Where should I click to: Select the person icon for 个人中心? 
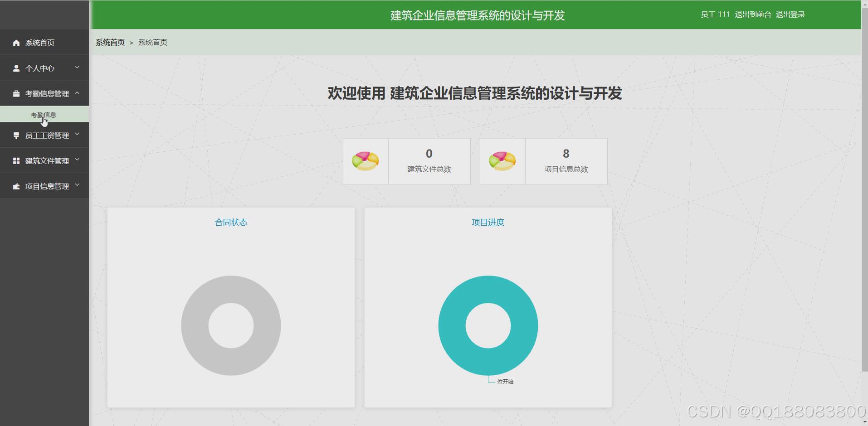(16, 68)
